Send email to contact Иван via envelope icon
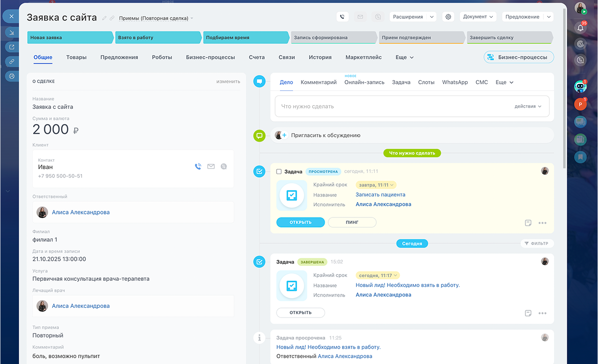This screenshot has height=364, width=598. pos(211,166)
